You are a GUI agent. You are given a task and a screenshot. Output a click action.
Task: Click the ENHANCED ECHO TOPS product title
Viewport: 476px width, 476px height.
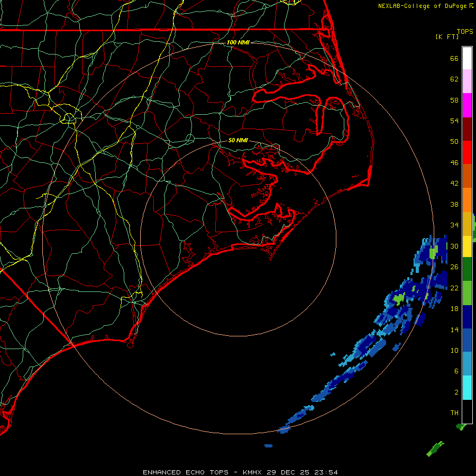(x=186, y=472)
